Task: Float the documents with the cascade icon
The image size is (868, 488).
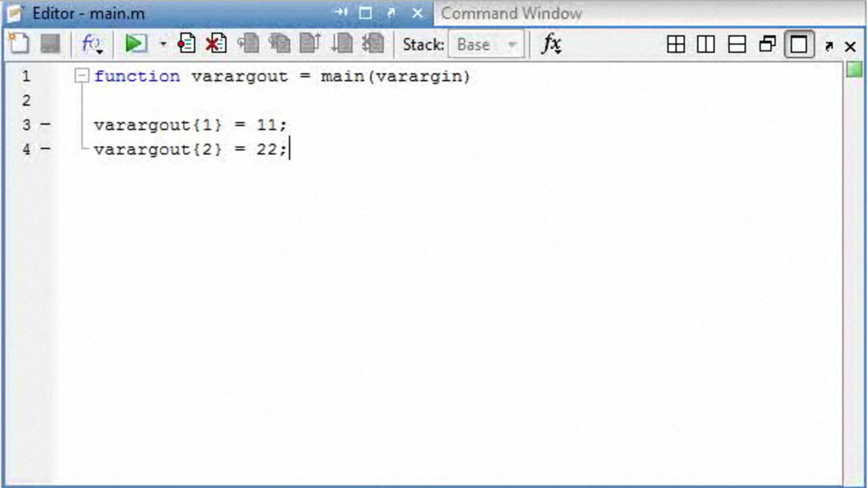Action: click(x=768, y=45)
